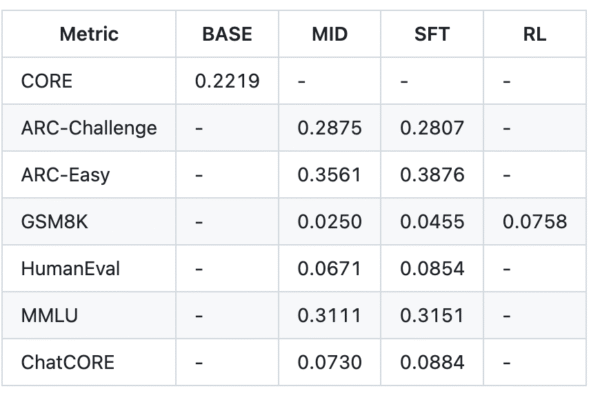The image size is (600, 400).
Task: Click GSM8K MID value 0.0250
Action: (x=330, y=221)
